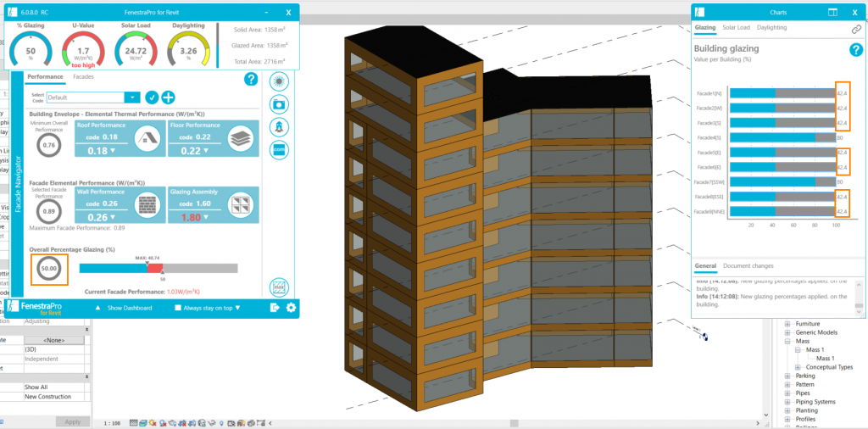868x429 pixels.
Task: Click the Overall Percentage Glazing slider handle at 50
Action: (163, 274)
